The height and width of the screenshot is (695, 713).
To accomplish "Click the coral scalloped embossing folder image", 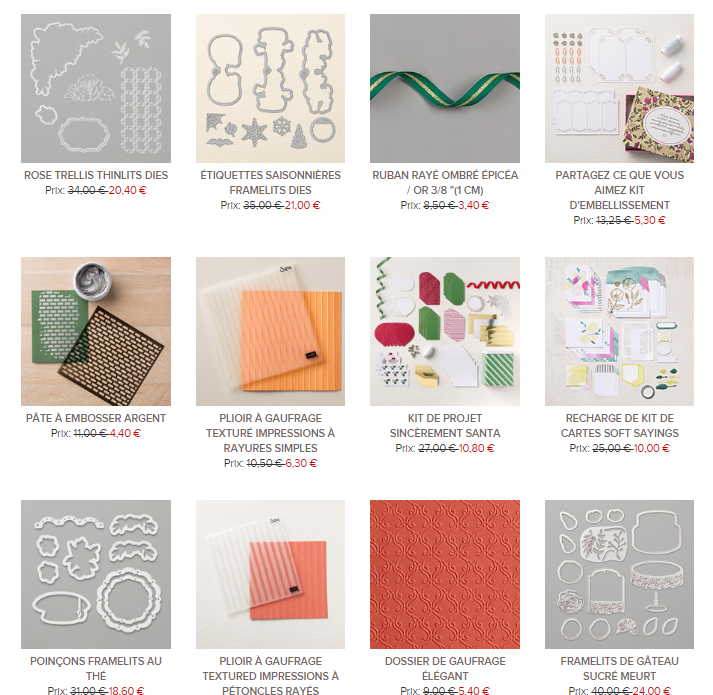I will (x=270, y=574).
